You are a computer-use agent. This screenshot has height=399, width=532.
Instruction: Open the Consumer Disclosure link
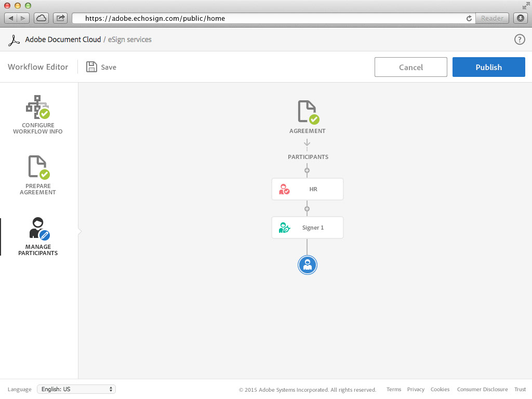(x=482, y=390)
